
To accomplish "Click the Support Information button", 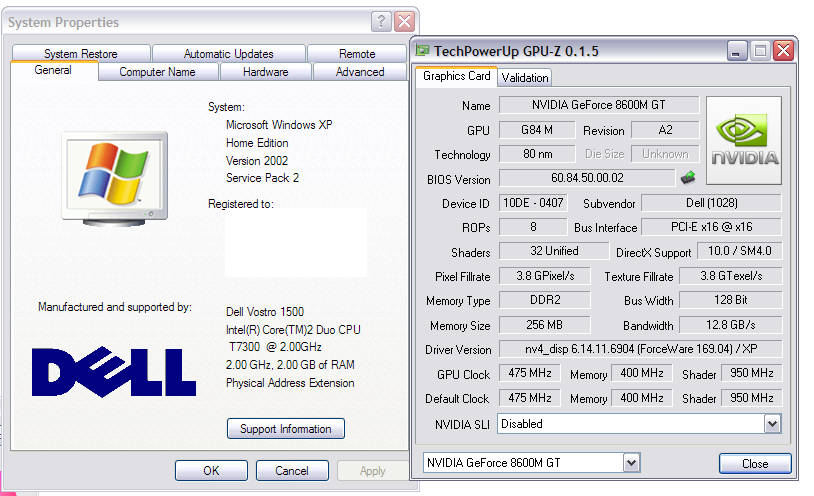I will pos(286,429).
